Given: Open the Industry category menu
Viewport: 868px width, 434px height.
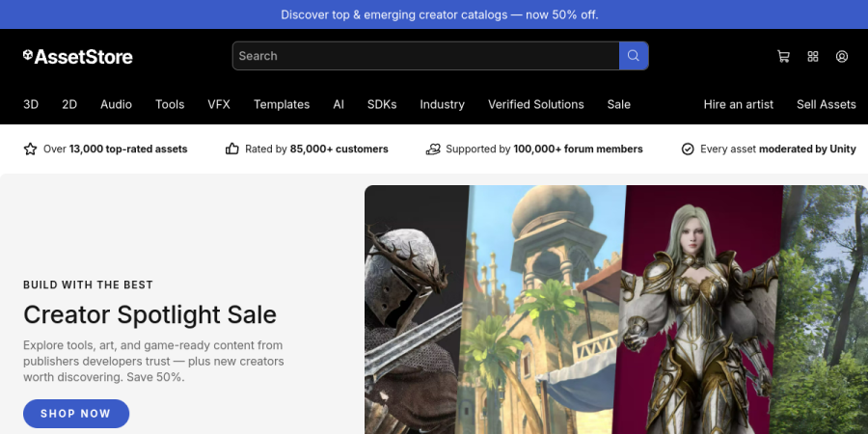Looking at the screenshot, I should point(443,104).
